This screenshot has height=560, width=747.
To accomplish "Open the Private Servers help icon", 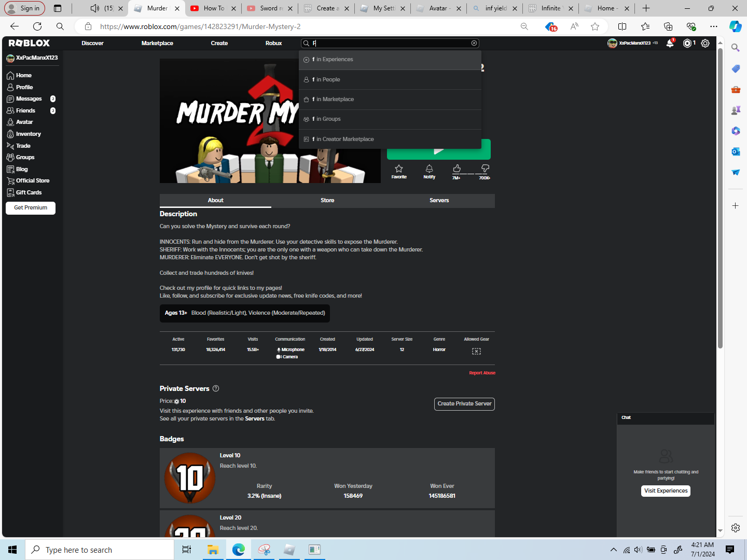I will pos(216,388).
